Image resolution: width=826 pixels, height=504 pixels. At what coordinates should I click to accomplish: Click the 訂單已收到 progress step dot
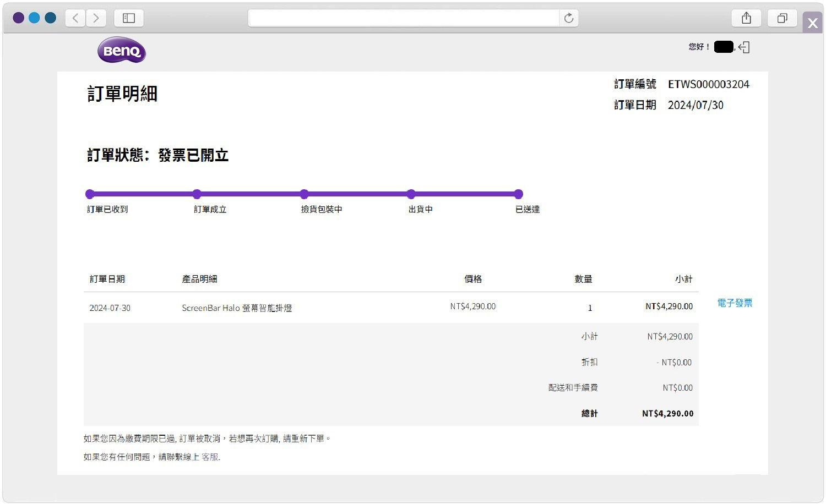pos(90,194)
